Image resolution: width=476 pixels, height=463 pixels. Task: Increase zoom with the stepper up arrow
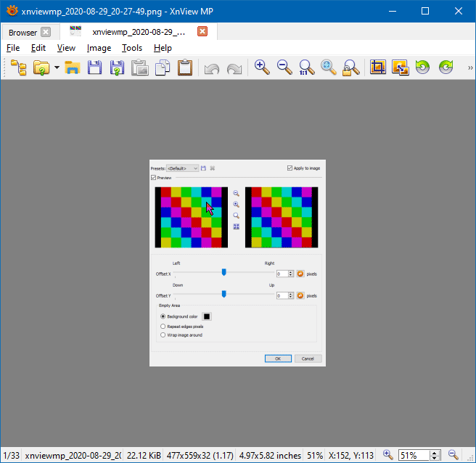(435, 453)
